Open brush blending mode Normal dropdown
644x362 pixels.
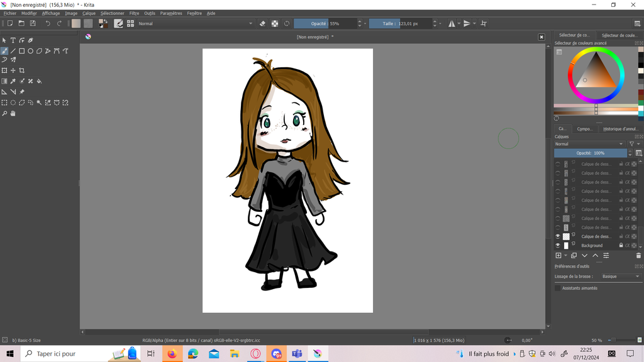coord(195,23)
